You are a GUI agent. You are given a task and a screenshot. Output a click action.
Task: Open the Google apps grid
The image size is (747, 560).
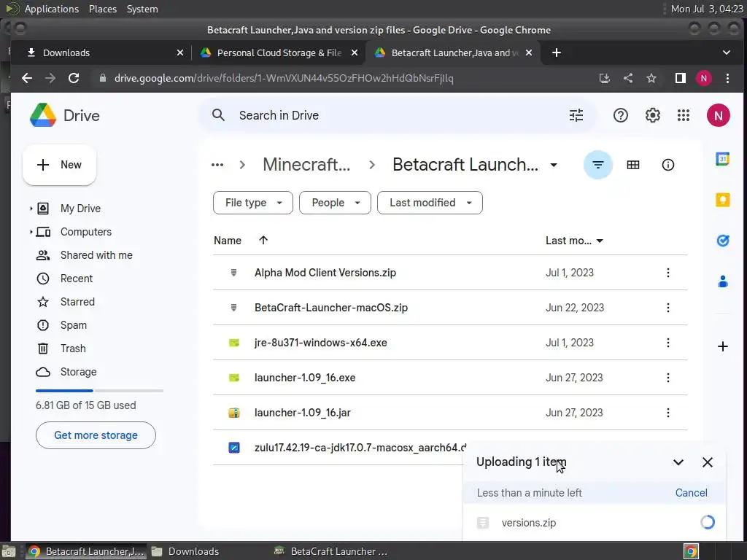[x=683, y=115]
